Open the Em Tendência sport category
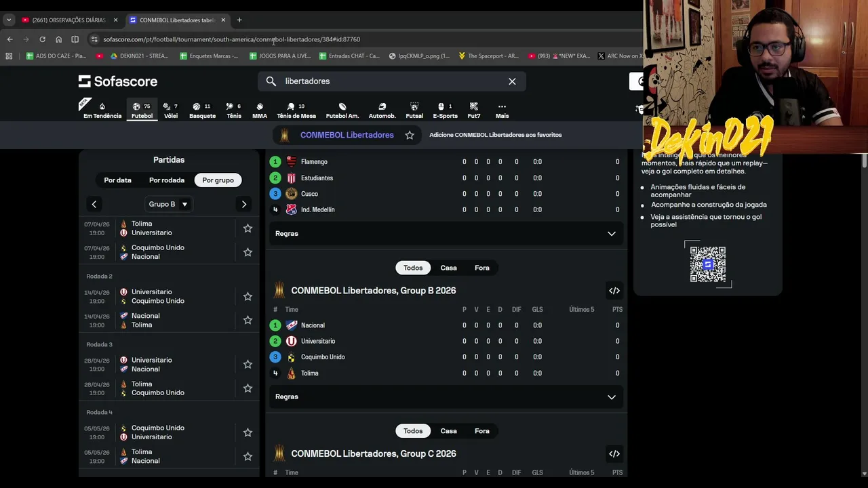 (x=102, y=110)
